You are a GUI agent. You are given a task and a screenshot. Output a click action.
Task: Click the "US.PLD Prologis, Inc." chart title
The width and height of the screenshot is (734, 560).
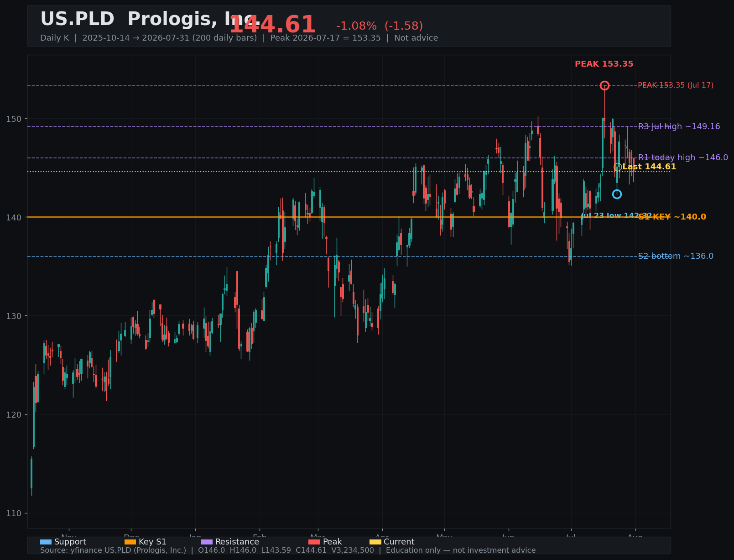tap(150, 20)
